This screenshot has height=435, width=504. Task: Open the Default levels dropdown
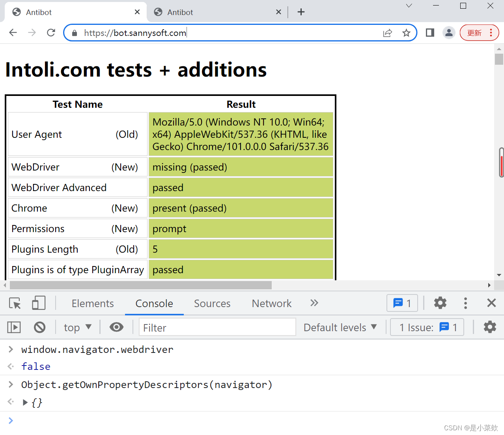point(340,328)
